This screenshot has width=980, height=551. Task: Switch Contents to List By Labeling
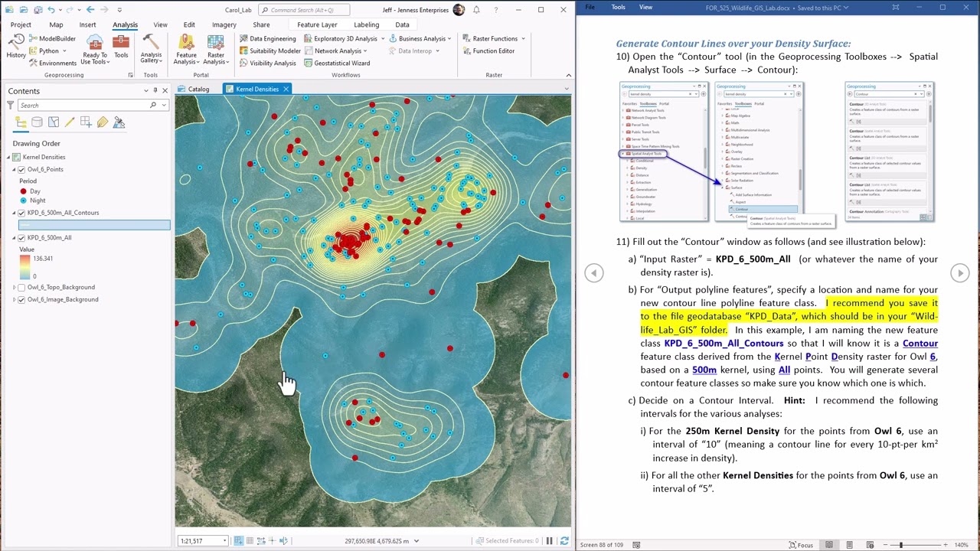(x=102, y=122)
